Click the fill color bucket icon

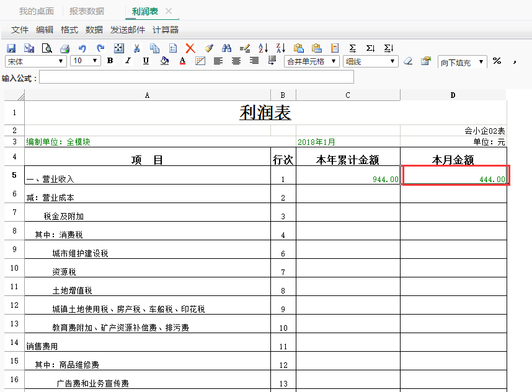coord(164,61)
